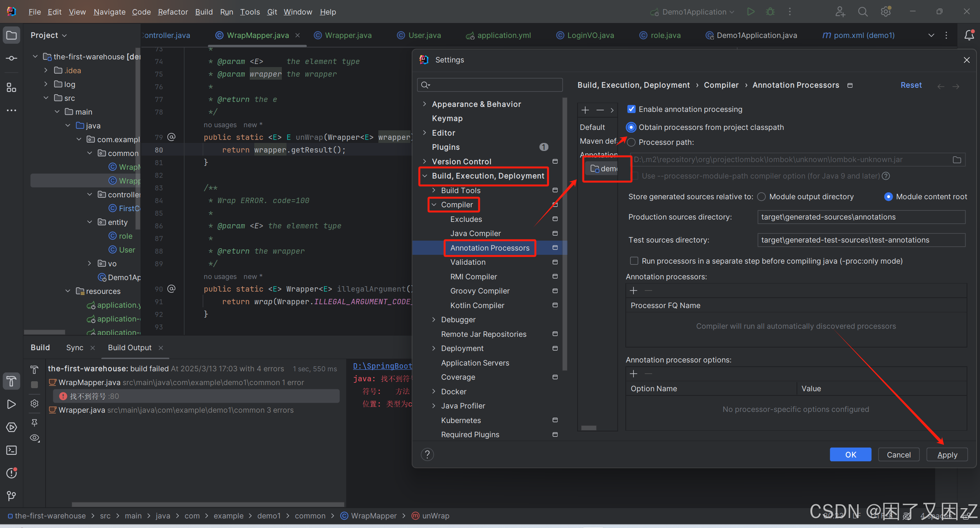Open the Notifications bell icon
Image resolution: width=980 pixels, height=528 pixels.
point(969,35)
